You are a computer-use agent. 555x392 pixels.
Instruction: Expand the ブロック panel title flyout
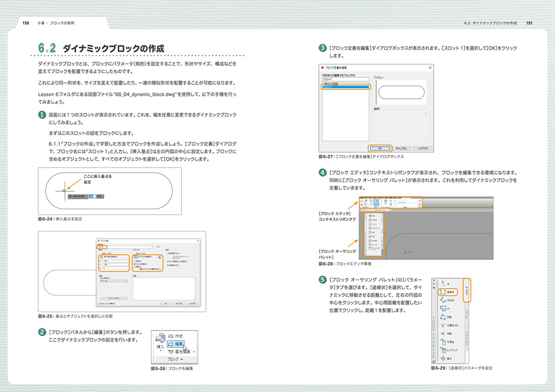pos(175,359)
